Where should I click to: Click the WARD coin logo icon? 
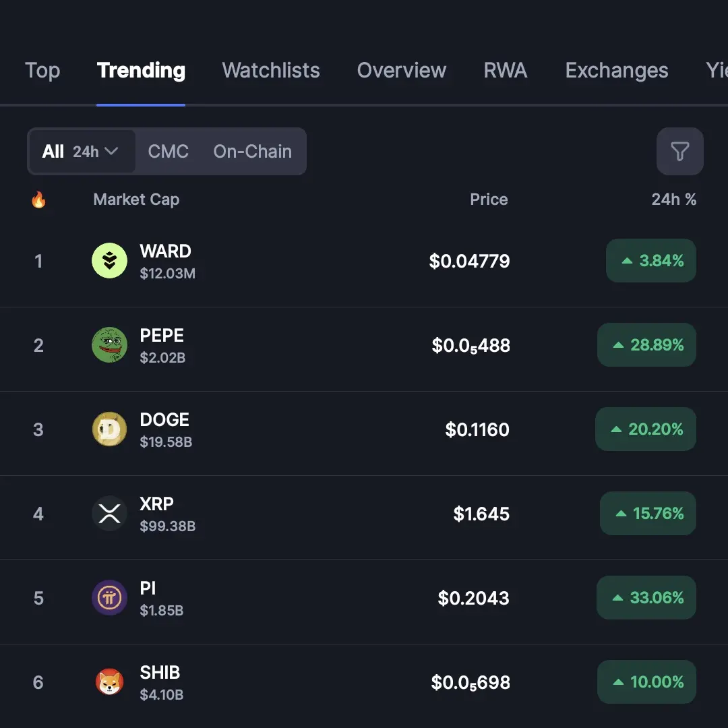pos(109,261)
